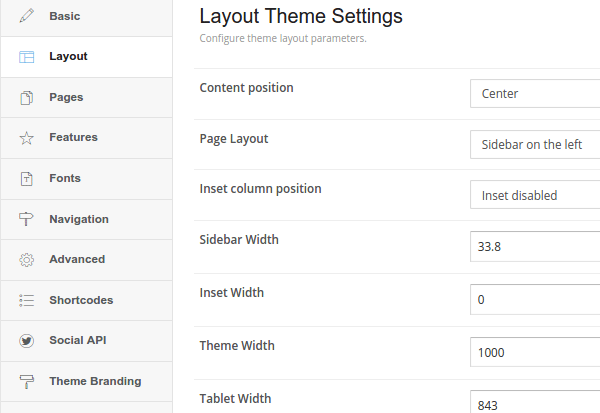Click the pencil icon beside Basic
This screenshot has width=600, height=413.
pos(26,16)
